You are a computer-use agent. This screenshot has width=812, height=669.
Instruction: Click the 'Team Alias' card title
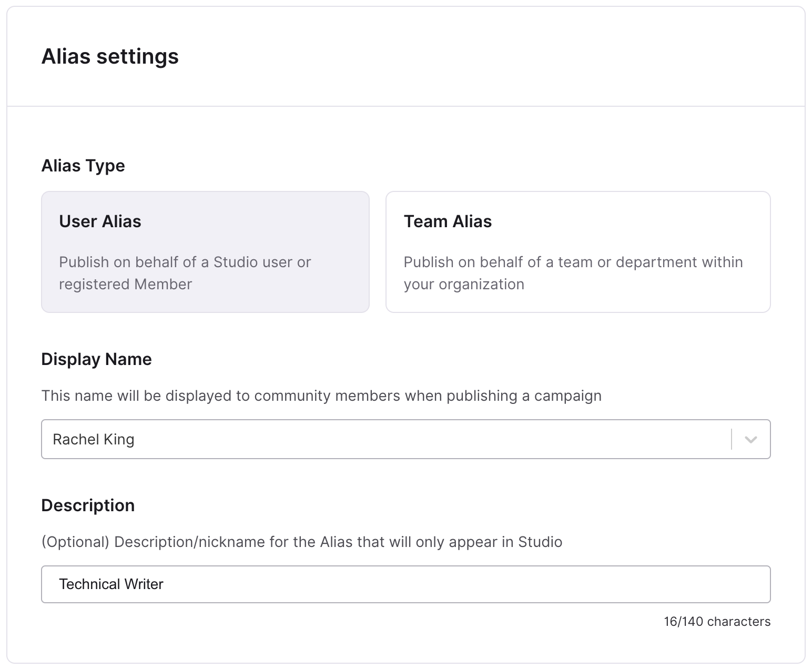[448, 221]
